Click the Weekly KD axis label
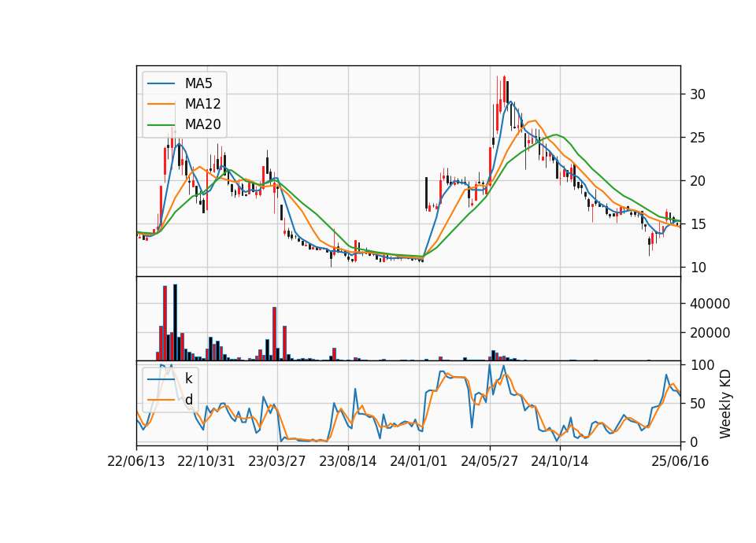This screenshot has width=756, height=543. (725, 404)
